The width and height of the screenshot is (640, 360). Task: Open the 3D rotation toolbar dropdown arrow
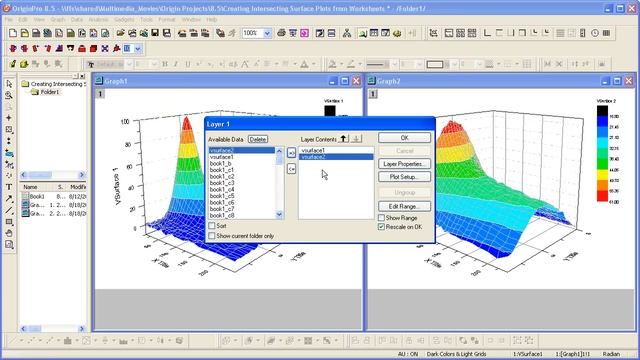[138, 49]
